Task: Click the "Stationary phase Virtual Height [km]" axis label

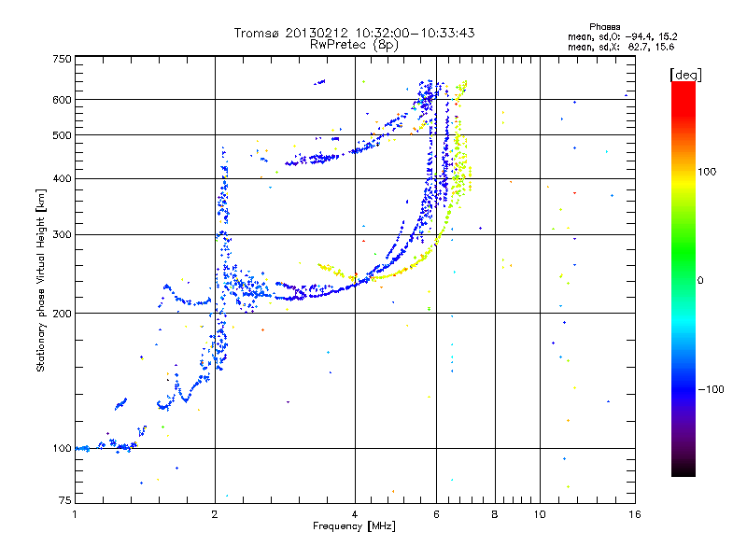Action: 41,281
